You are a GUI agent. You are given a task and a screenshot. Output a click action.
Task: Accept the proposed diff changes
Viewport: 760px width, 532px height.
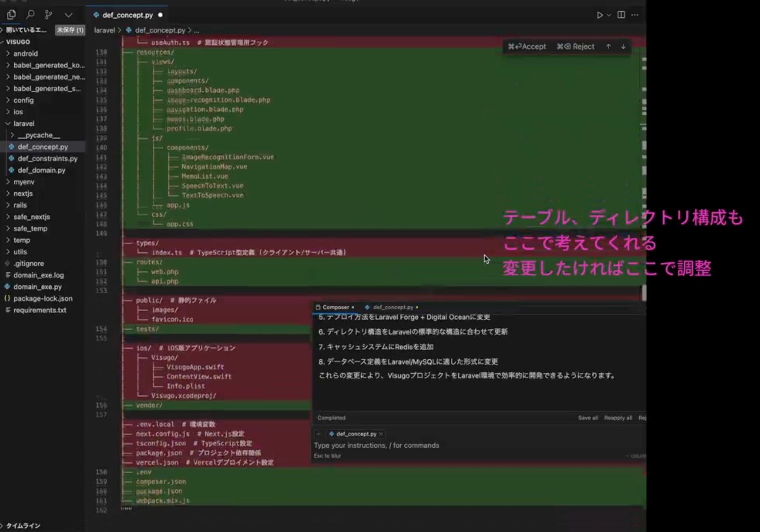[x=527, y=47]
